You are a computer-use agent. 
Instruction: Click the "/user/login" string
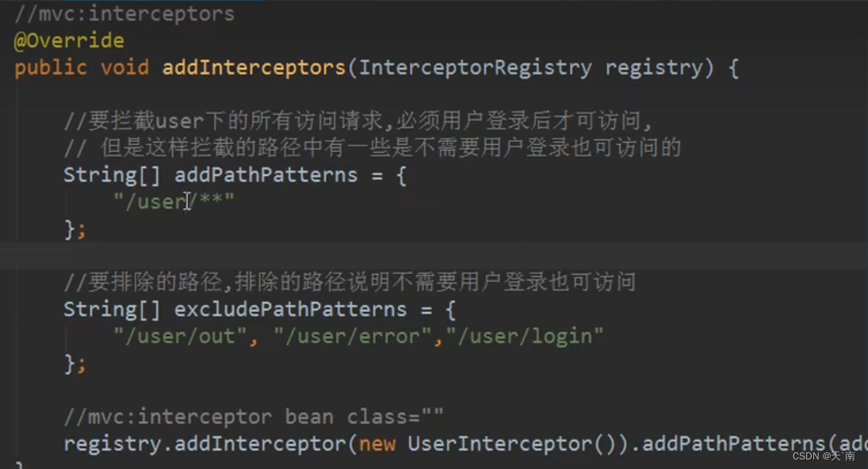point(525,336)
